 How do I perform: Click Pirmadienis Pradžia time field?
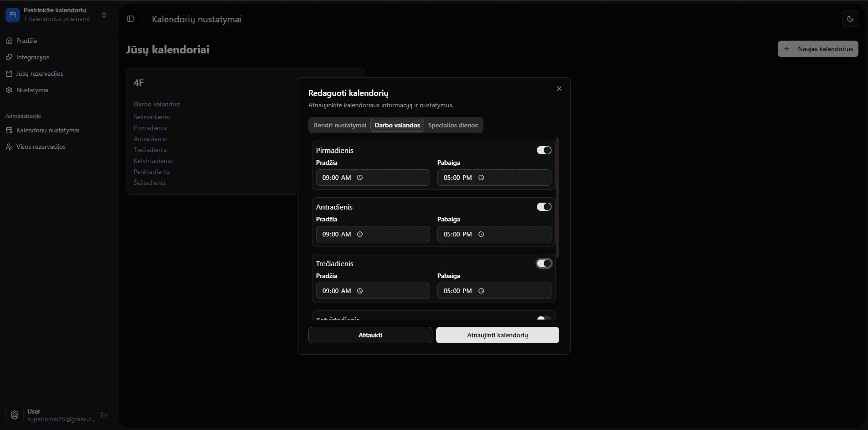[x=373, y=178]
